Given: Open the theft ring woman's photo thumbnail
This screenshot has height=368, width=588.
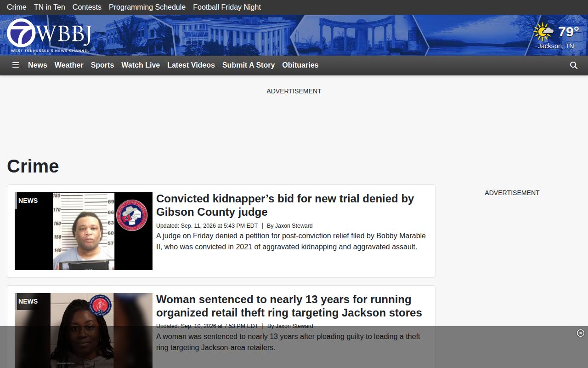Looking at the screenshot, I should 84,330.
